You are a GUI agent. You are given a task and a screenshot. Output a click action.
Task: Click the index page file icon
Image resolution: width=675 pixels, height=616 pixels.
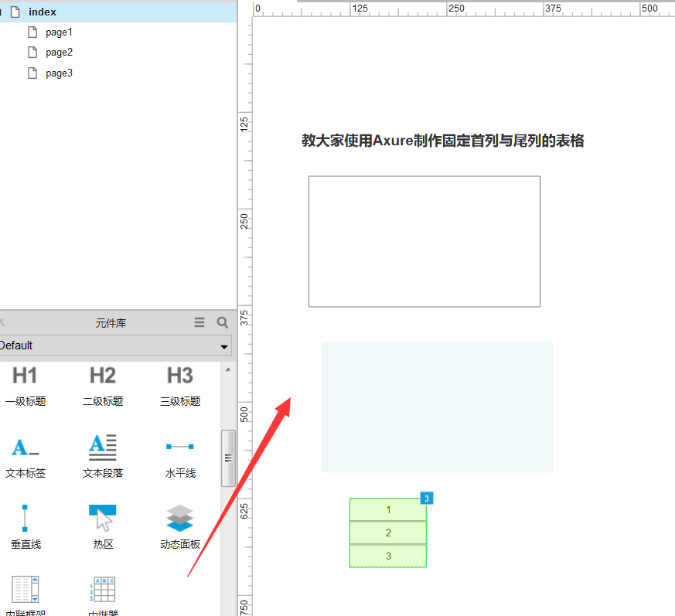pos(15,12)
